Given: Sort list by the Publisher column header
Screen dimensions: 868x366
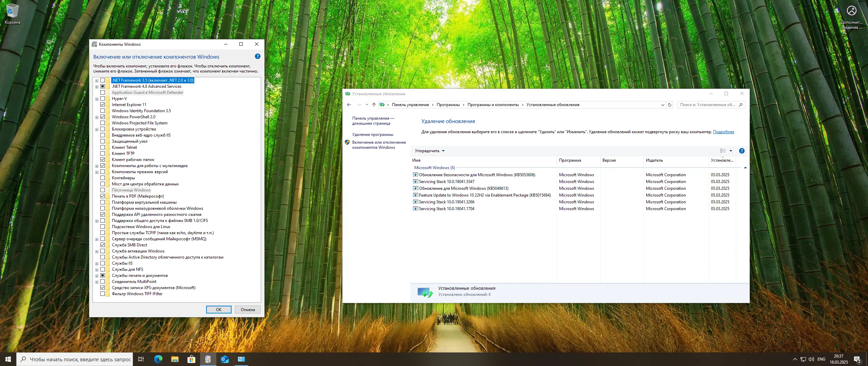Looking at the screenshot, I should [654, 160].
